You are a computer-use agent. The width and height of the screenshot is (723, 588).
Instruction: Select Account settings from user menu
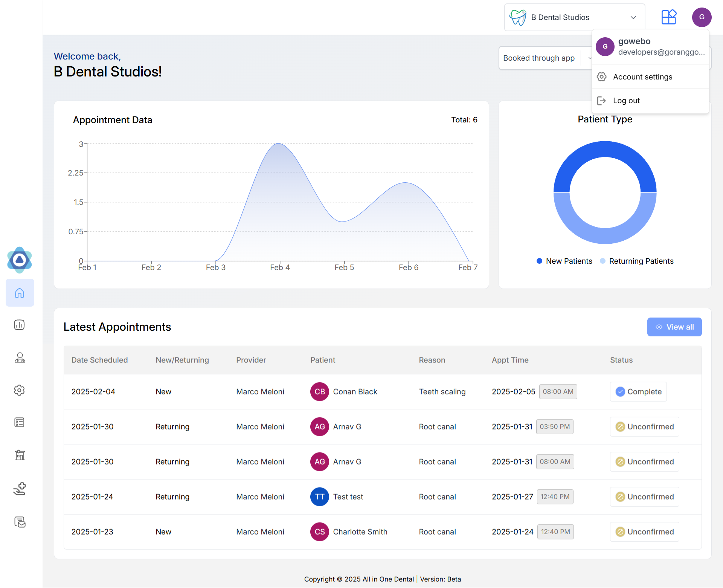coord(642,77)
